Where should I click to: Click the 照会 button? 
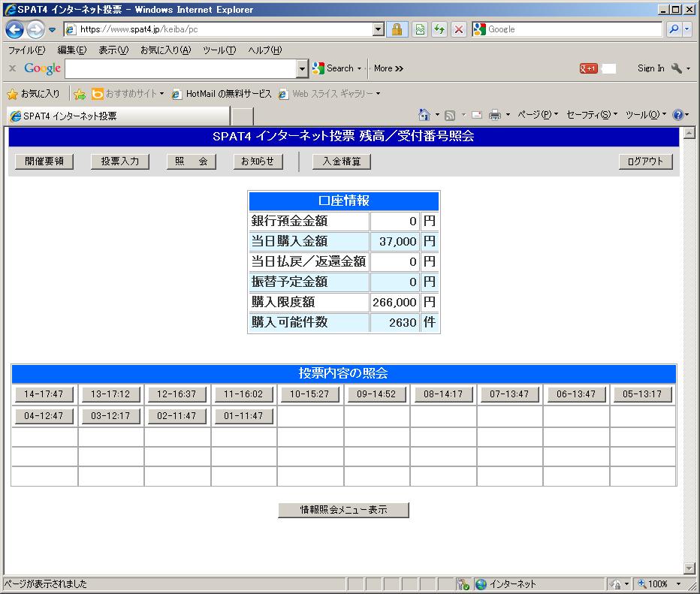[x=192, y=161]
